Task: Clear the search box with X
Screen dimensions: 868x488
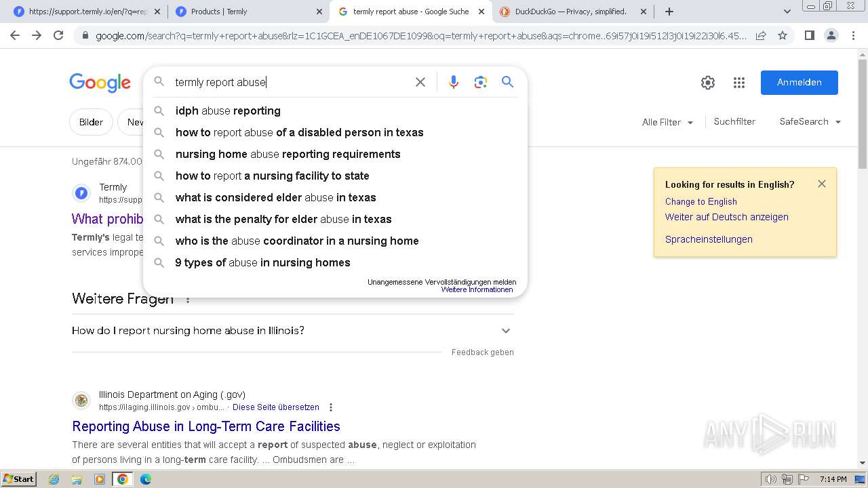Action: (x=420, y=82)
